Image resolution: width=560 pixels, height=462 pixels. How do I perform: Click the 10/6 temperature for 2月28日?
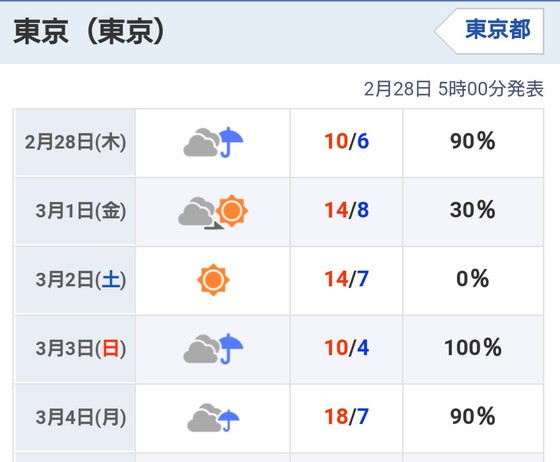click(x=346, y=141)
